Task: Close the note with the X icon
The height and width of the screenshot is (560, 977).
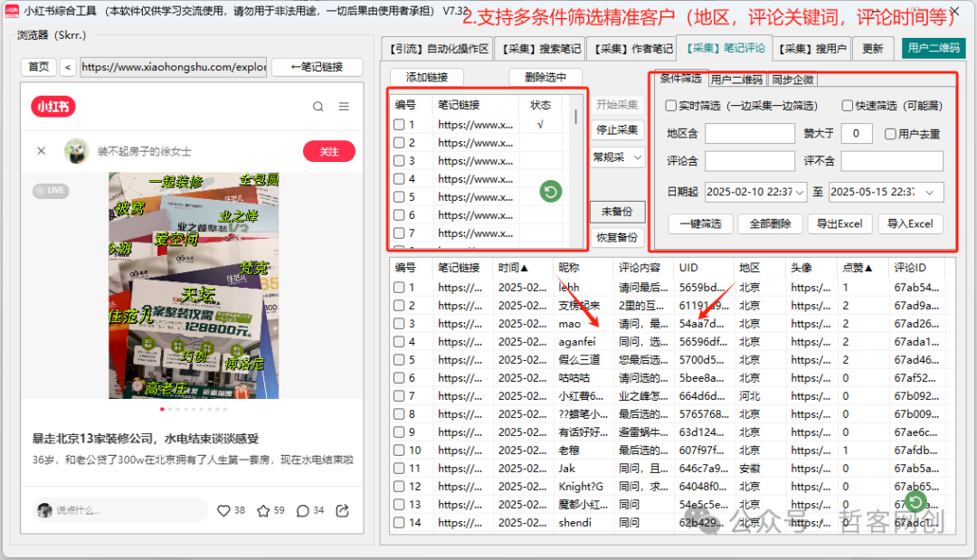Action: (41, 151)
